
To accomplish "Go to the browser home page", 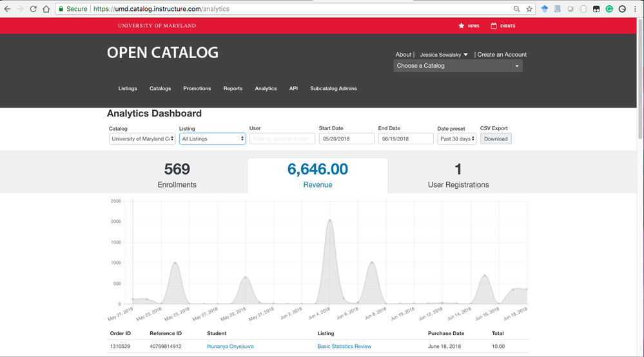I will (46, 9).
